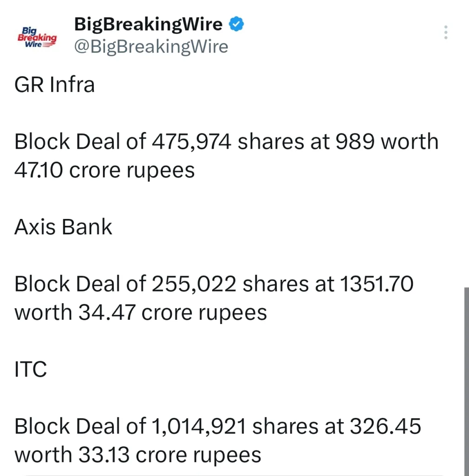Select the dark bar at the bottom
Image resolution: width=469 pixels, height=476 pixels.
coord(234,473)
